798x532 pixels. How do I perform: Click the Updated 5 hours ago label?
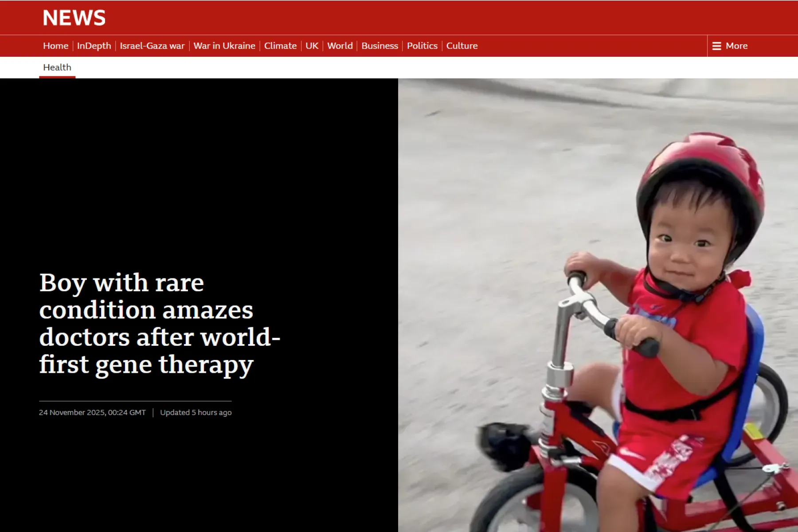195,412
